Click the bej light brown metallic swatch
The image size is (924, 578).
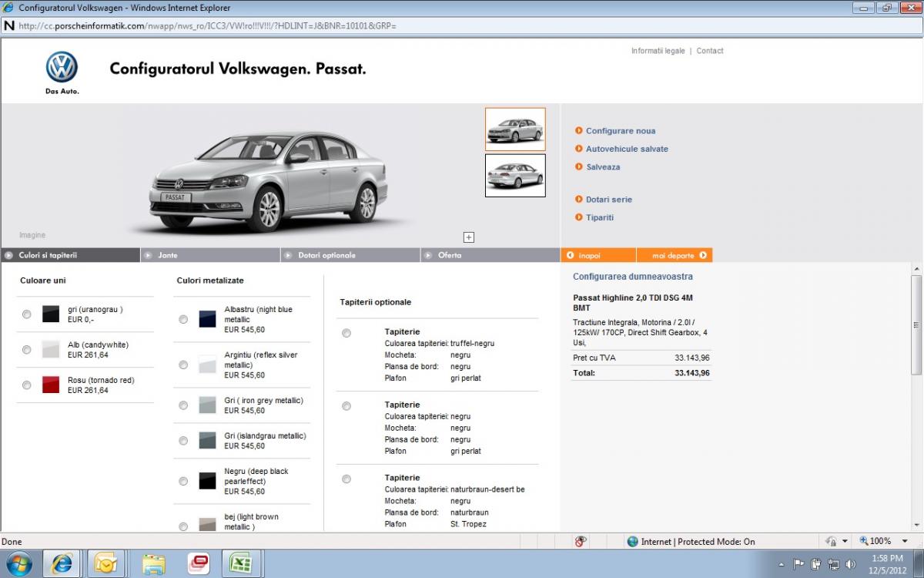207,524
